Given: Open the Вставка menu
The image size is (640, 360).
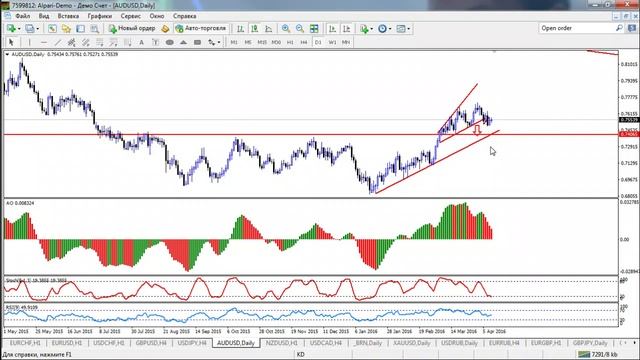Looking at the screenshot, I should pyautogui.click(x=68, y=16).
